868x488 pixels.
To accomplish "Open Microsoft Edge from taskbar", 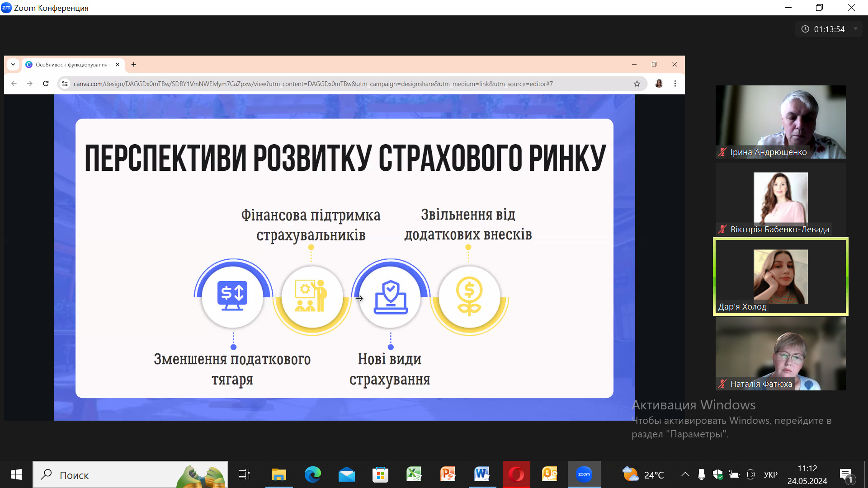I will (312, 474).
